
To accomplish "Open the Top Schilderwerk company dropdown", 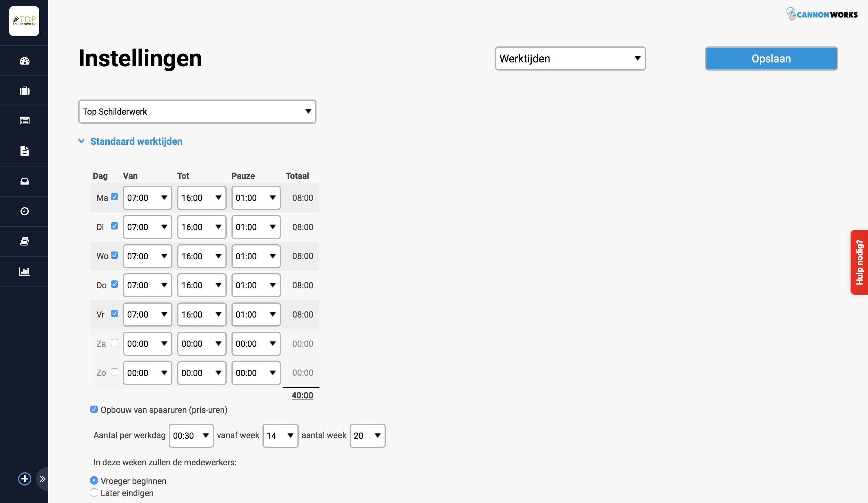I will [197, 112].
